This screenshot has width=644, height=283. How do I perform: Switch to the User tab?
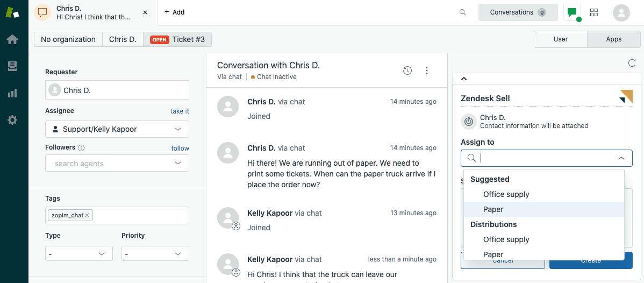[561, 39]
